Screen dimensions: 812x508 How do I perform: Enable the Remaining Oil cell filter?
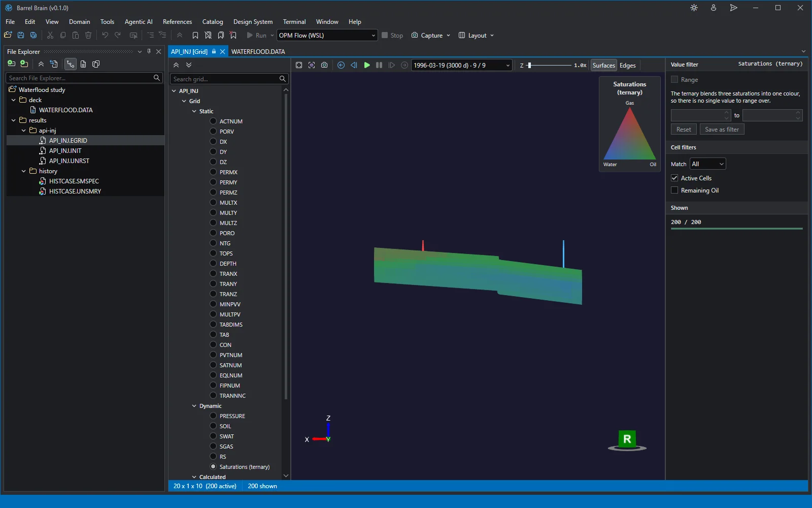click(x=674, y=190)
